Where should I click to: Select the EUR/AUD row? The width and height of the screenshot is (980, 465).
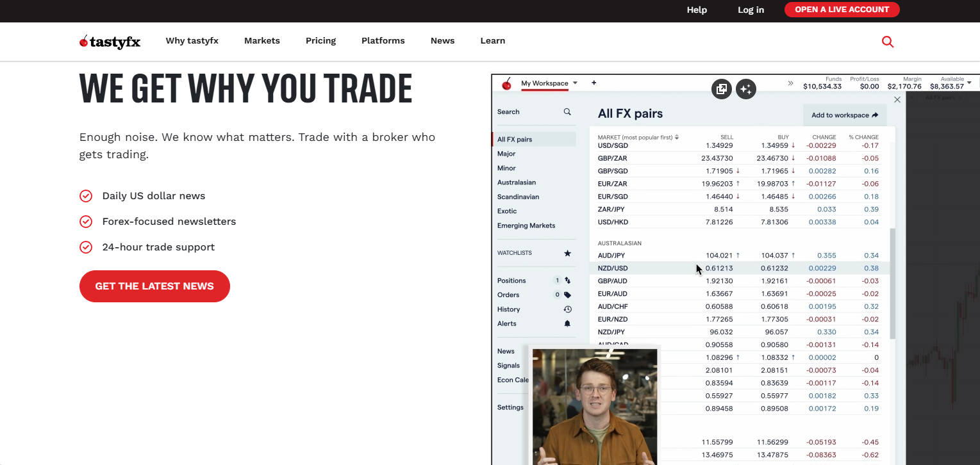click(x=738, y=294)
